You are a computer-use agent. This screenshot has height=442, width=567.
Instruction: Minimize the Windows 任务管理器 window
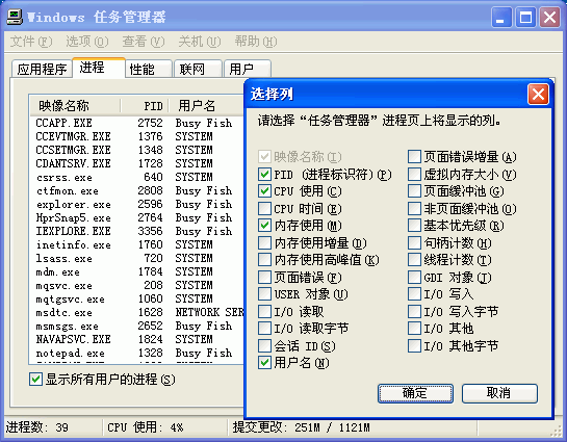click(x=501, y=17)
